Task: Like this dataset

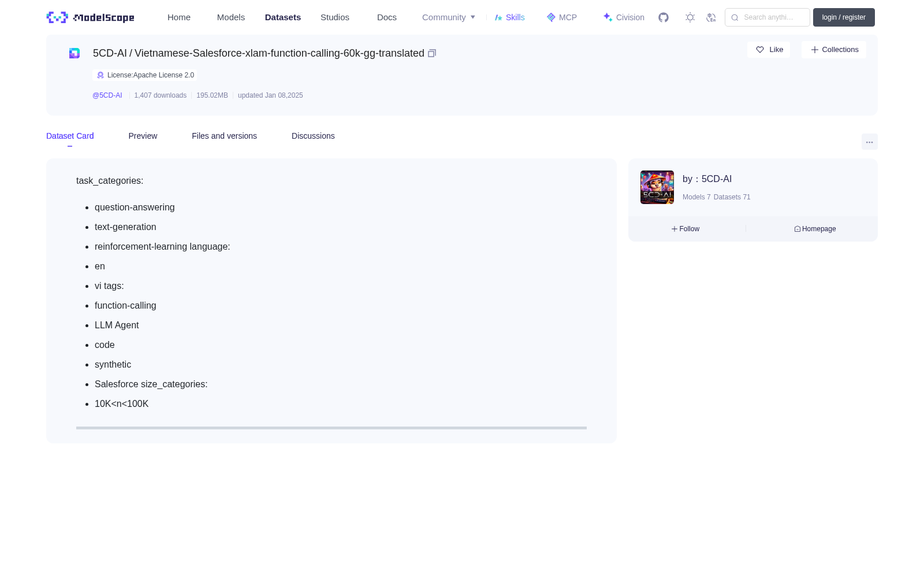Action: point(769,50)
